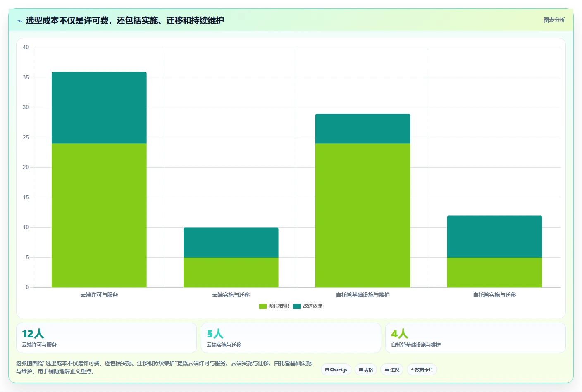Open the 5人 云端实施与迁移 card
This screenshot has width=582, height=392.
pos(291,338)
